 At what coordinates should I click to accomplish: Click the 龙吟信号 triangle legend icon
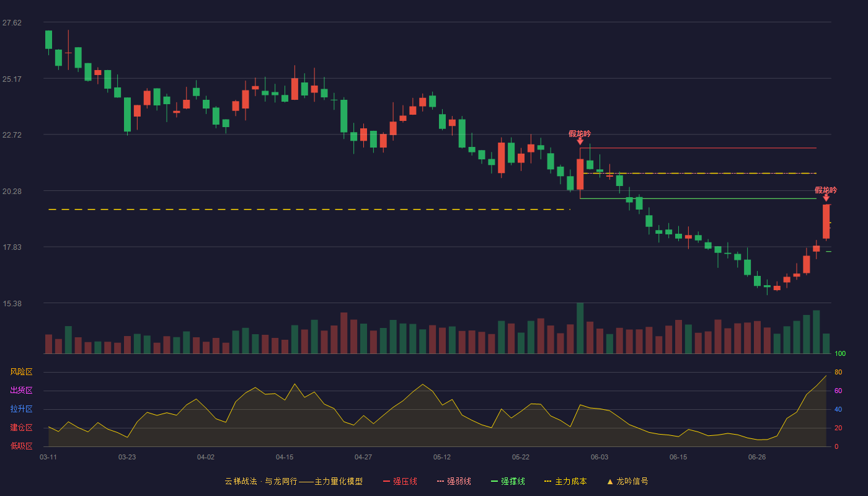pyautogui.click(x=609, y=481)
